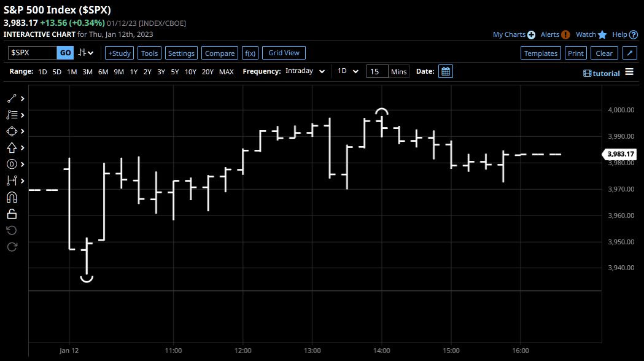Select the shapes drawing tool icon
This screenshot has height=361, width=644.
[12, 131]
